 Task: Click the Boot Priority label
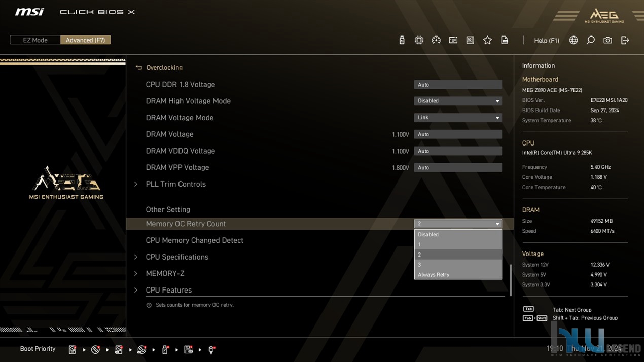[38, 349]
